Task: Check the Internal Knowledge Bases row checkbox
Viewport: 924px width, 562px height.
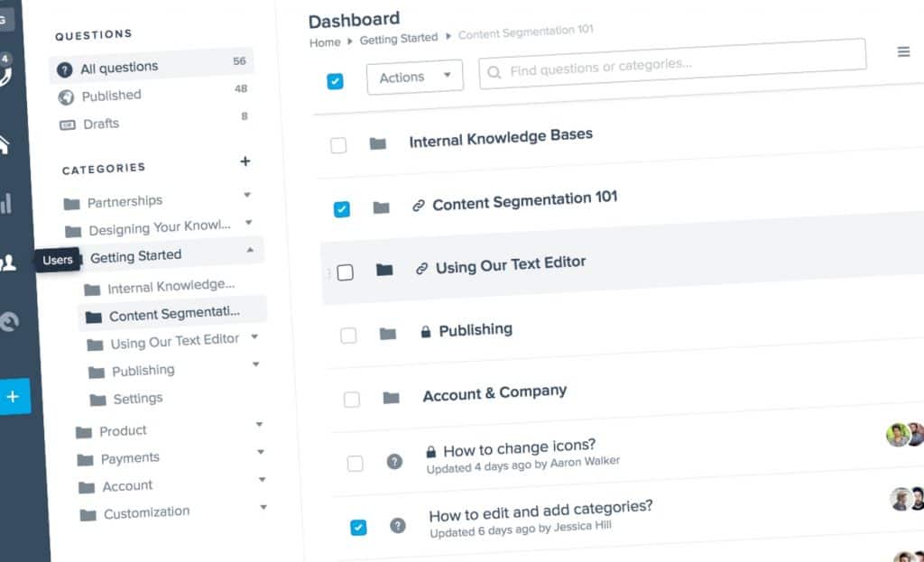Action: click(338, 145)
